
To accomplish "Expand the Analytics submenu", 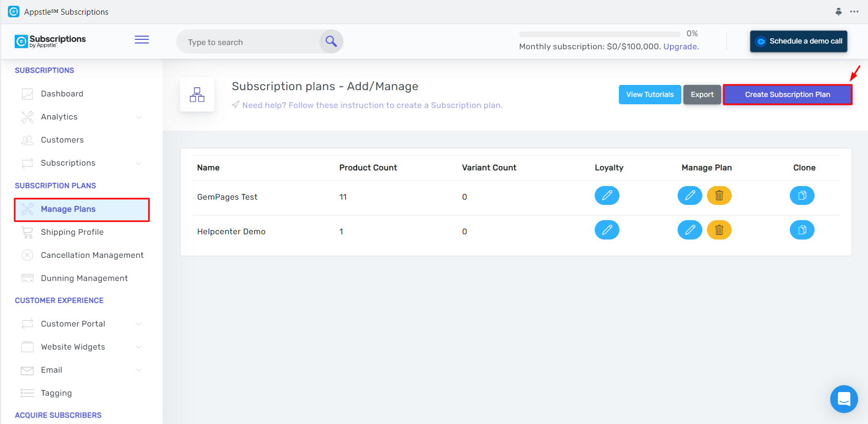I will 139,117.
